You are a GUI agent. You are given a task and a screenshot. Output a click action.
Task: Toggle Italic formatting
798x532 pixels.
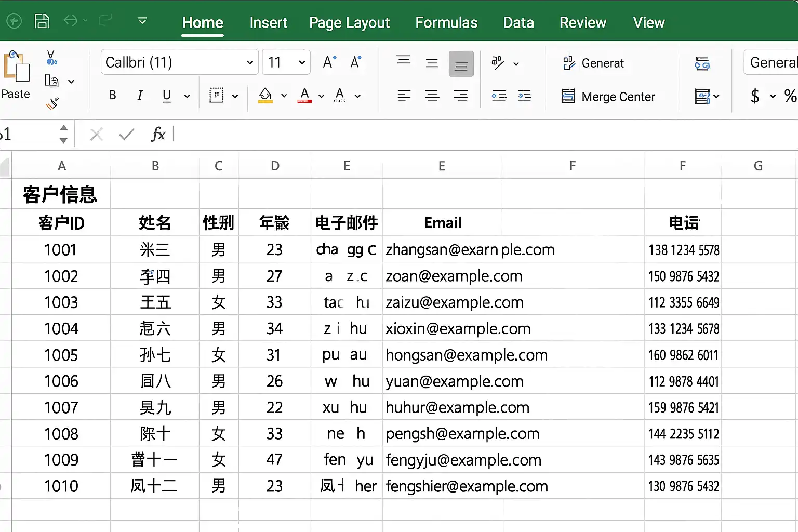point(140,95)
